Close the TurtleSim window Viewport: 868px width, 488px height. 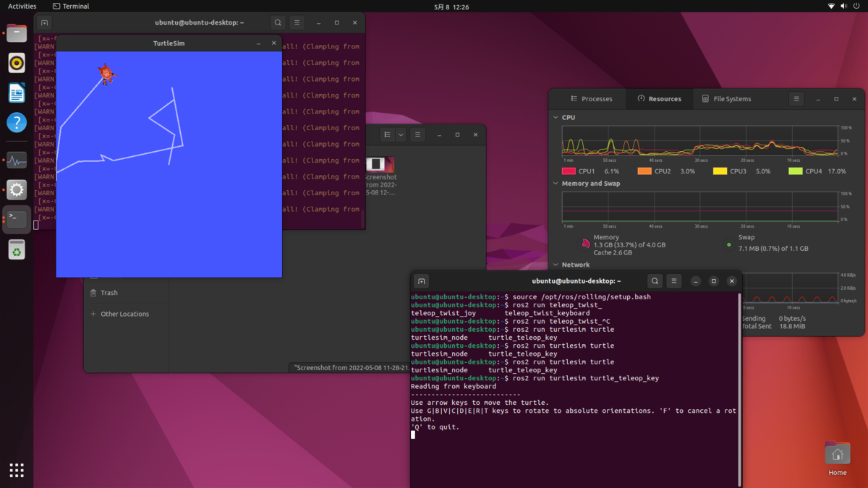[x=273, y=43]
